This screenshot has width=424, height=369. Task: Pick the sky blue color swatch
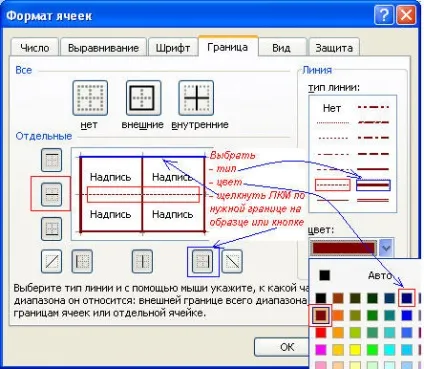[x=407, y=350]
